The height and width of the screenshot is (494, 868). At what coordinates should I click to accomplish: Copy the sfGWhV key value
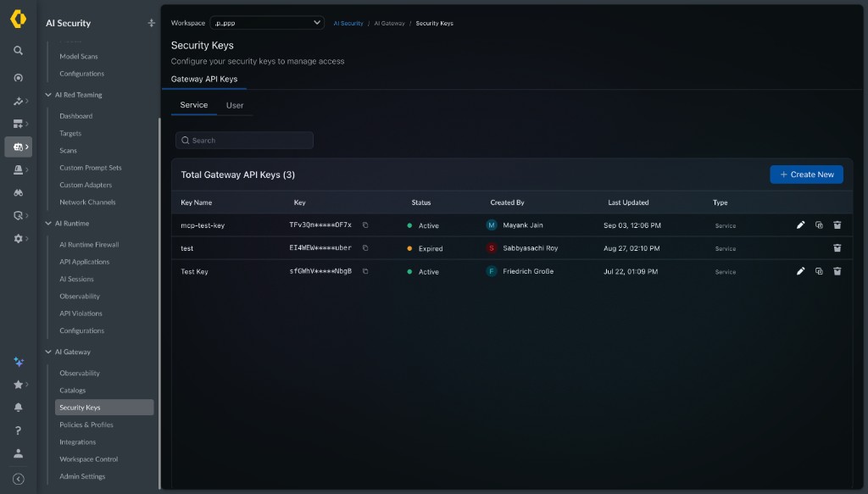365,271
